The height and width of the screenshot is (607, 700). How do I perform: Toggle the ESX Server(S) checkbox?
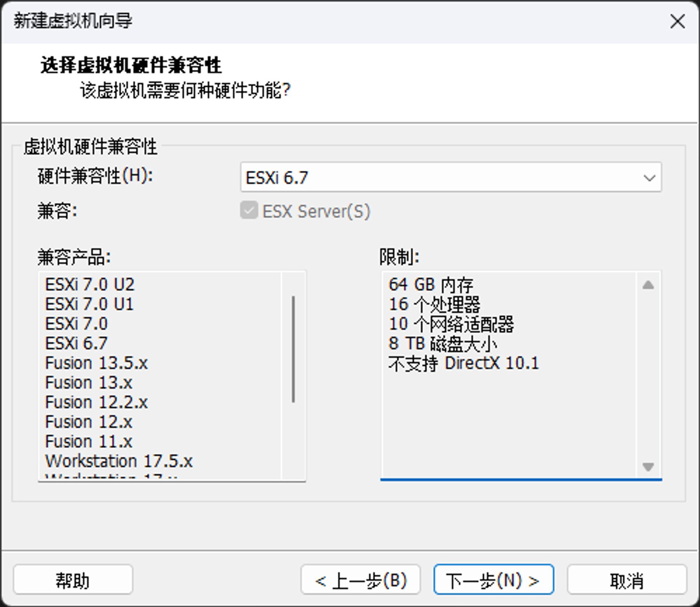(x=249, y=211)
